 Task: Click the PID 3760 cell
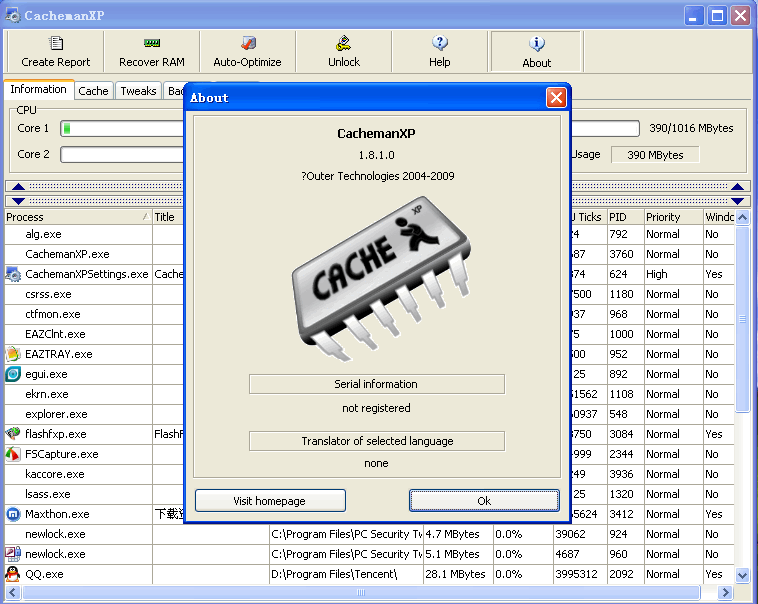626,254
